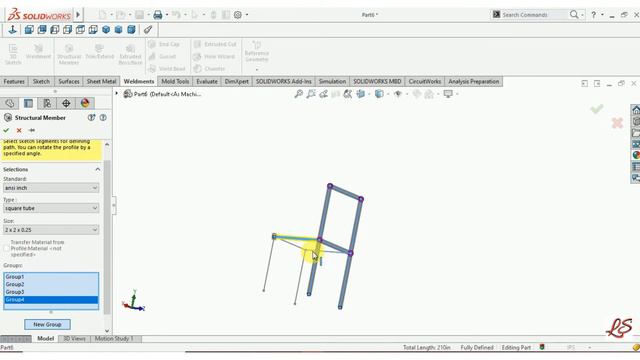Select Group1 in Groups list
The height and width of the screenshot is (360, 640).
coord(51,277)
